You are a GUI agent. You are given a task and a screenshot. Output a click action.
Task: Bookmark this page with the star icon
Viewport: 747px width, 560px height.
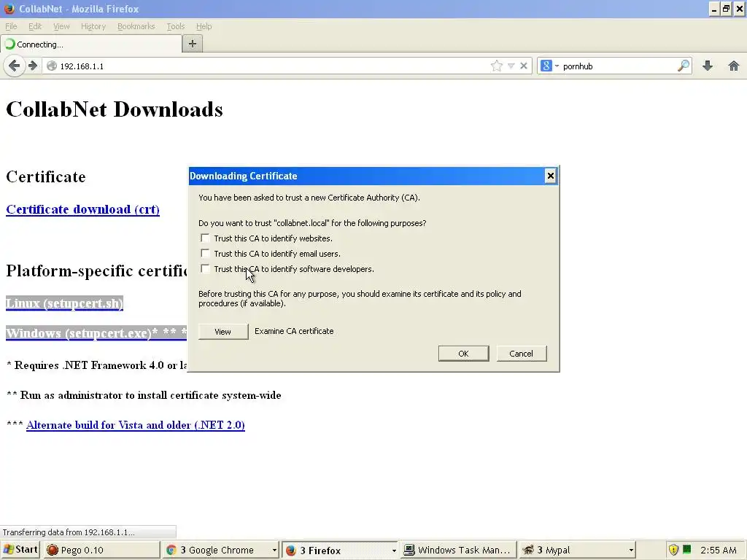(x=496, y=66)
